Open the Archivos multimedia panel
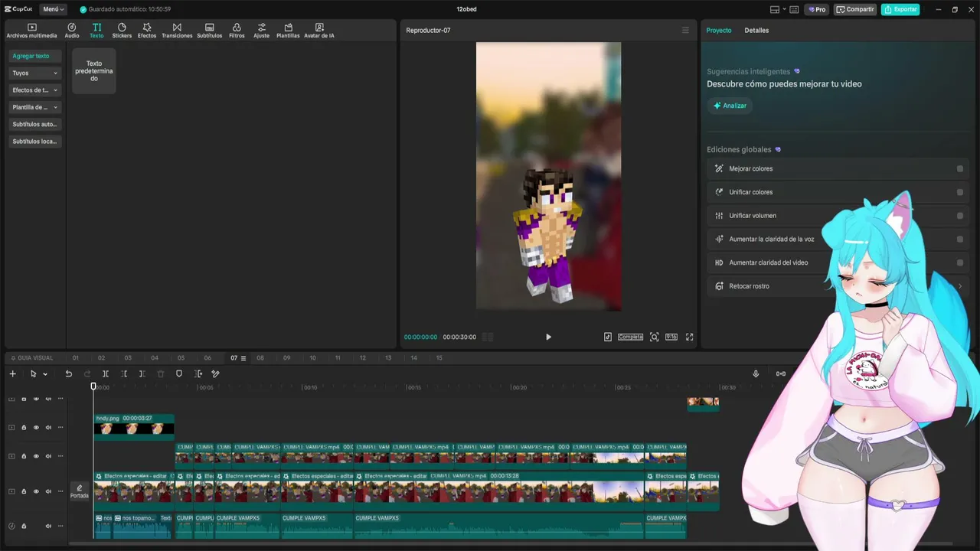The height and width of the screenshot is (551, 980). click(31, 31)
